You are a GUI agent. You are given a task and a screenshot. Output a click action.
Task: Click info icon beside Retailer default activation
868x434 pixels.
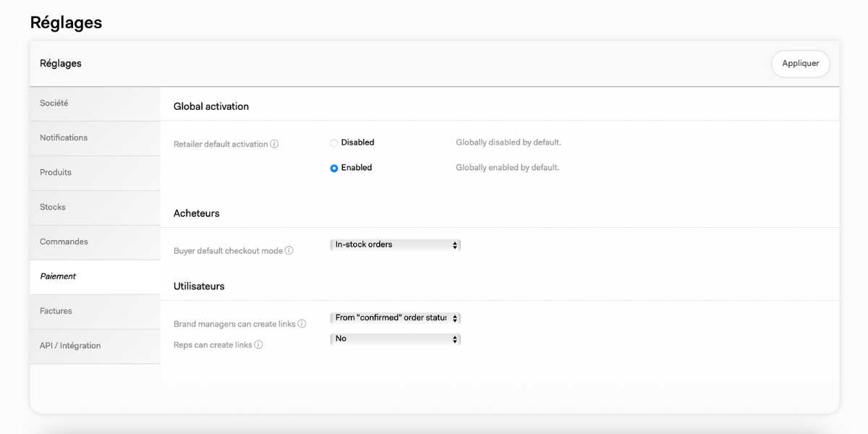(274, 144)
